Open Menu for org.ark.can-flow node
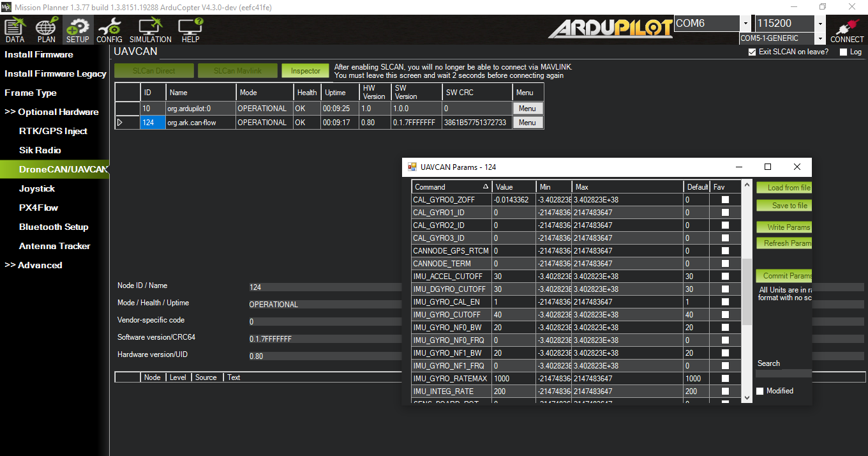Viewport: 868px width, 456px height. click(528, 123)
